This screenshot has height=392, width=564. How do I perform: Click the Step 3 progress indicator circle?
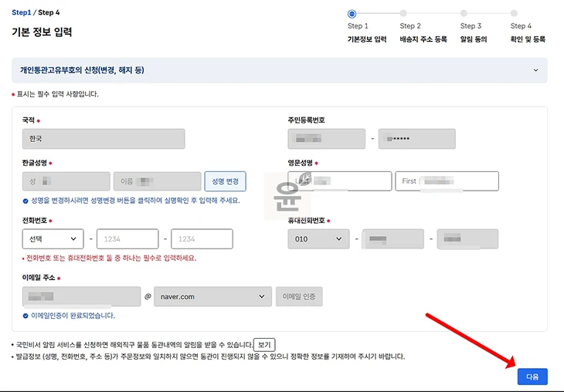coord(464,13)
